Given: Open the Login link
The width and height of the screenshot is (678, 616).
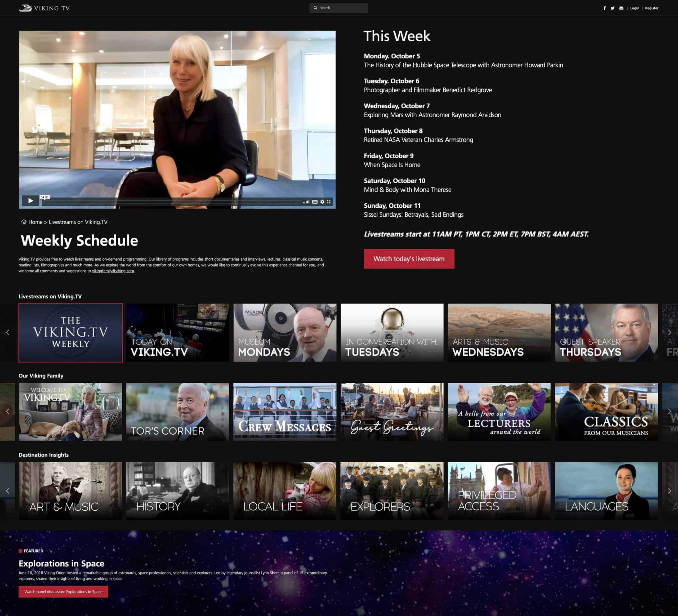Looking at the screenshot, I should tap(634, 8).
